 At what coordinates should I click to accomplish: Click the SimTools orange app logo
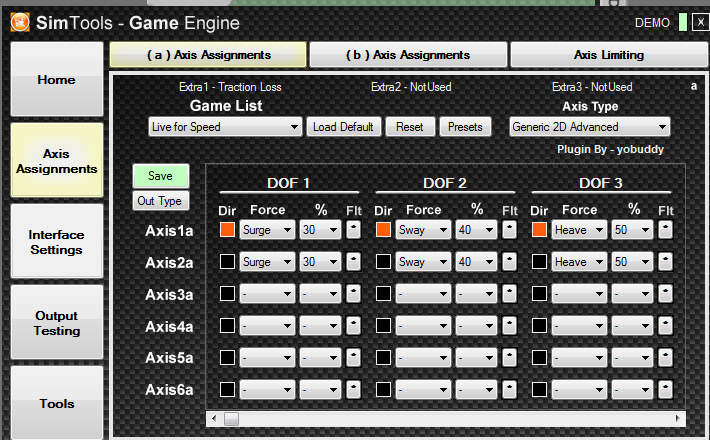click(20, 22)
